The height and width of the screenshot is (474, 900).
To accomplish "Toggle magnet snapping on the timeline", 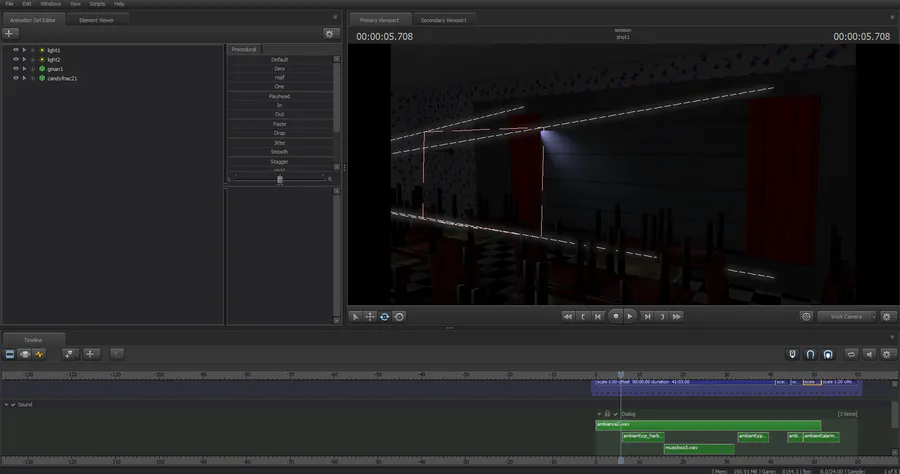I will tap(810, 355).
